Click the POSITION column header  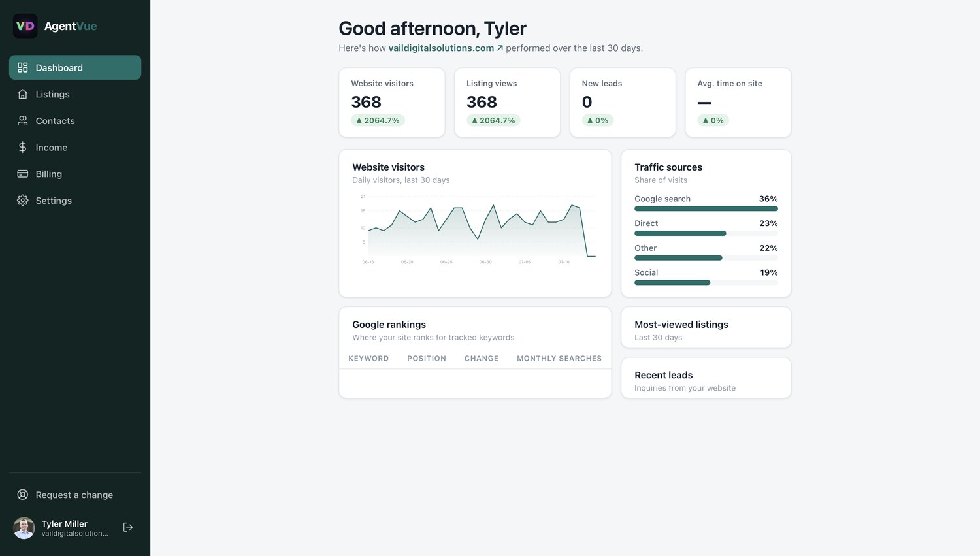coord(427,359)
